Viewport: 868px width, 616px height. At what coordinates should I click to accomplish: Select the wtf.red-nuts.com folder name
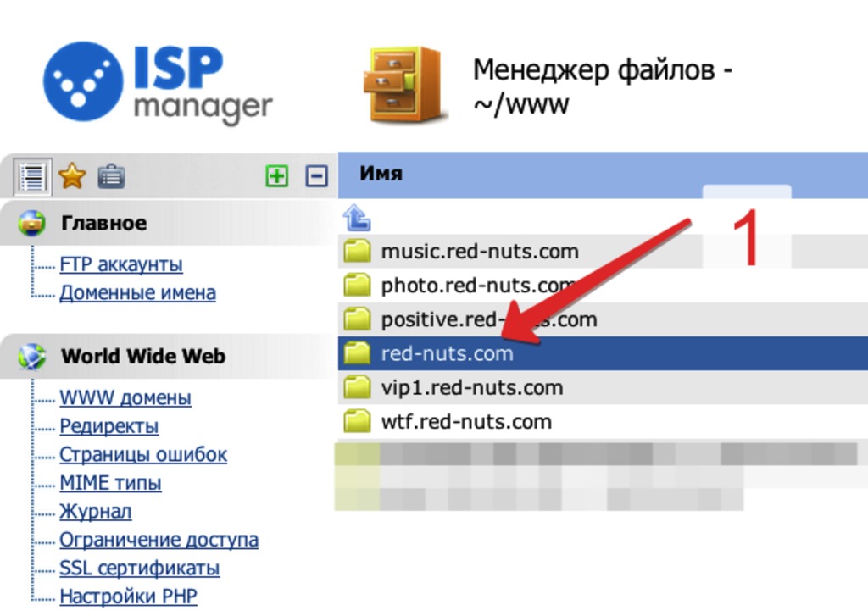(x=466, y=422)
